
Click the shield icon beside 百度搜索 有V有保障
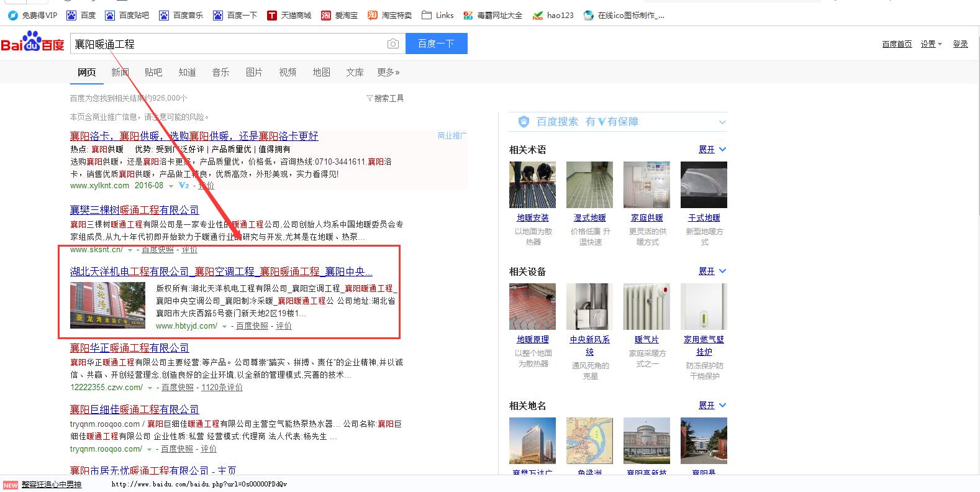click(524, 122)
